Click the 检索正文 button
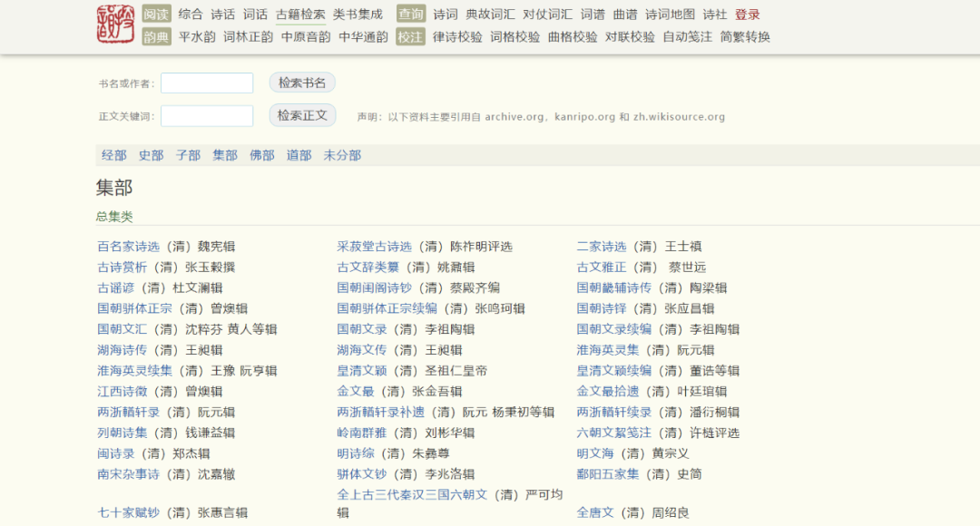Image resolution: width=980 pixels, height=526 pixels. coord(302,115)
